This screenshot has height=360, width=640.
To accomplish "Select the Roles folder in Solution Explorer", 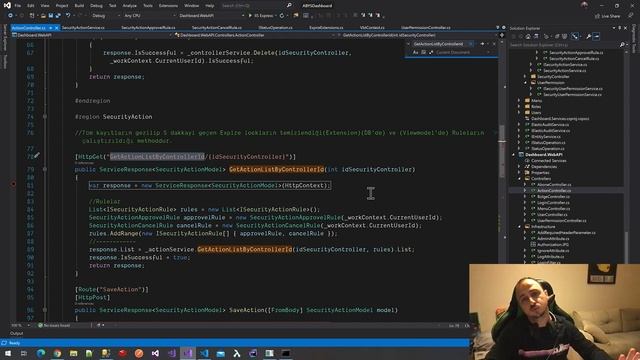I will coord(536,107).
